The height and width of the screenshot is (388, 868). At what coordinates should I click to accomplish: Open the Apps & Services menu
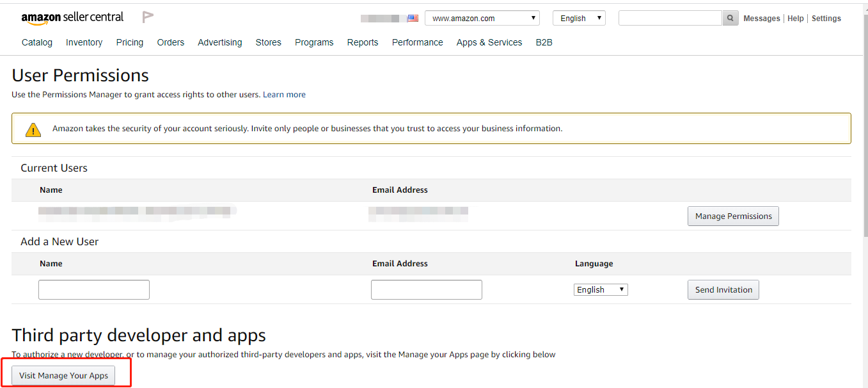[489, 42]
